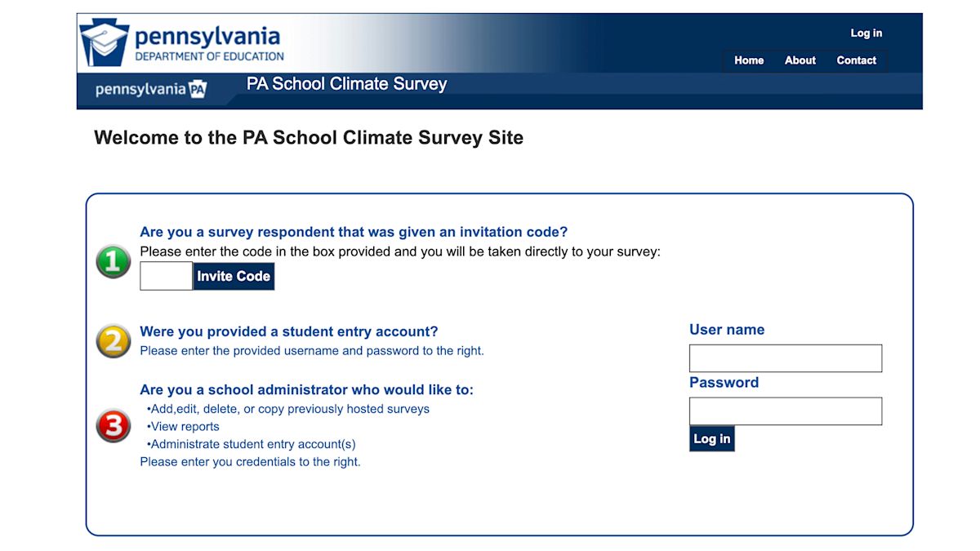Click the Log in link at top right
The width and height of the screenshot is (980, 551).
[x=866, y=33]
